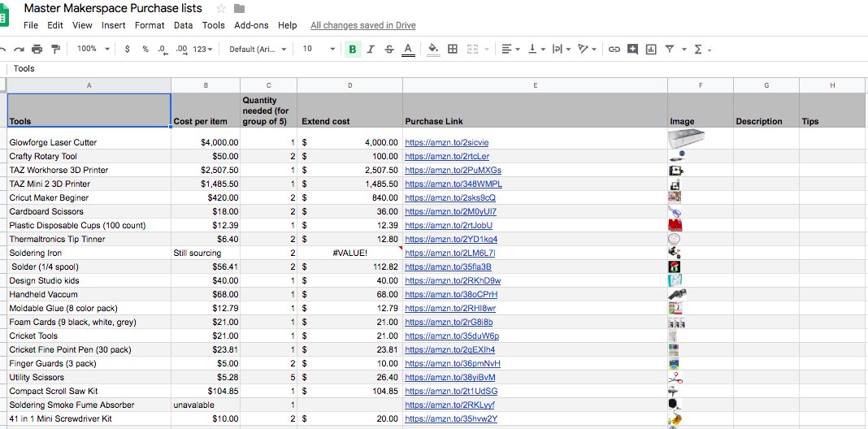Click the print icon
Image resolution: width=868 pixels, height=429 pixels.
37,50
